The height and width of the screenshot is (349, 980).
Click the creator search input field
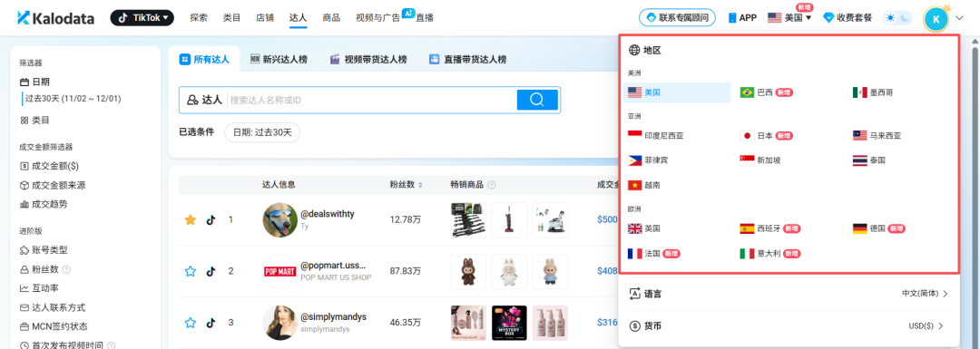pos(372,100)
